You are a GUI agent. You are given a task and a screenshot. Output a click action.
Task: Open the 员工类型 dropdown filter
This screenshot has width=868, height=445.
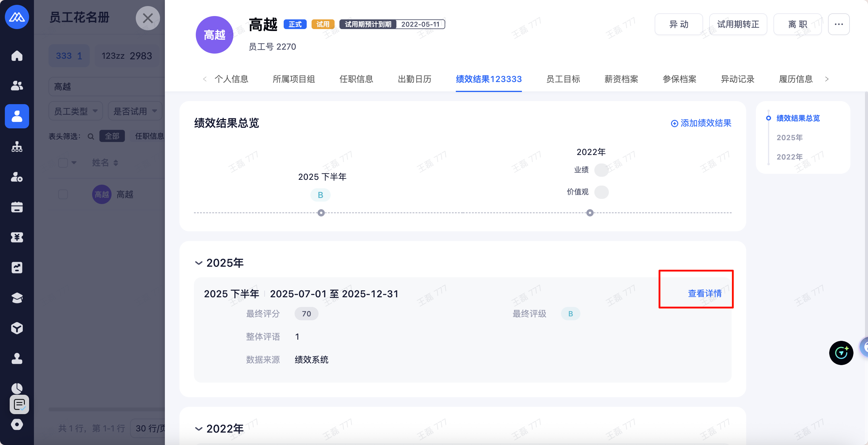(75, 111)
